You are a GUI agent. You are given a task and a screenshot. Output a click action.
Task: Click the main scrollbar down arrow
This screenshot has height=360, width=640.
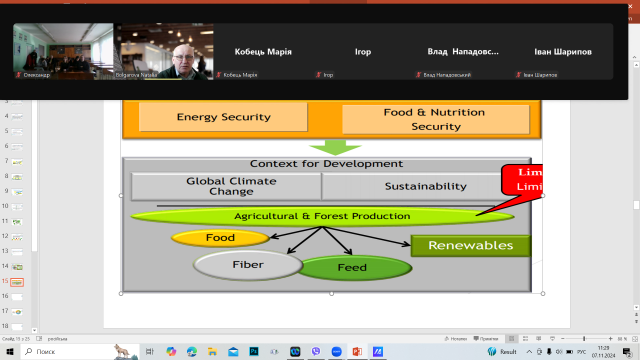tap(636, 307)
